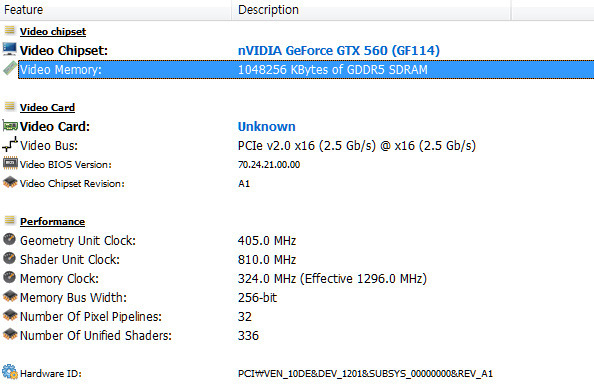Click the monitor icon beside Video Chipset
The height and width of the screenshot is (387, 594).
click(x=9, y=49)
